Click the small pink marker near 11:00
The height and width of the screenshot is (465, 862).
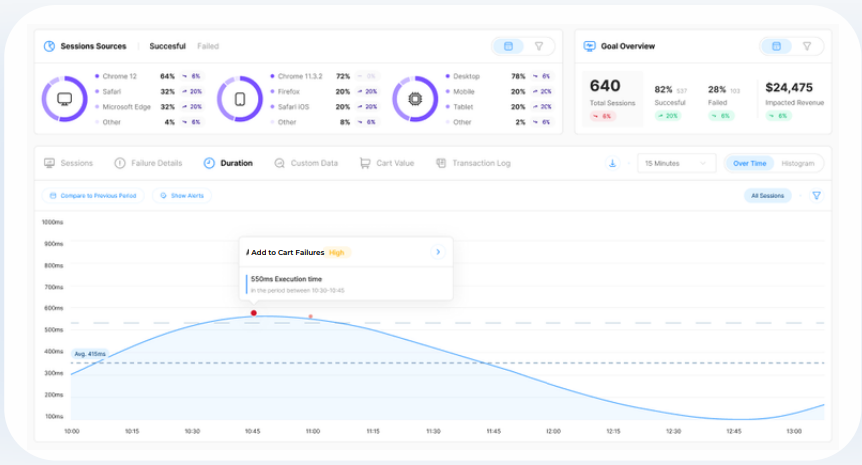pyautogui.click(x=311, y=317)
